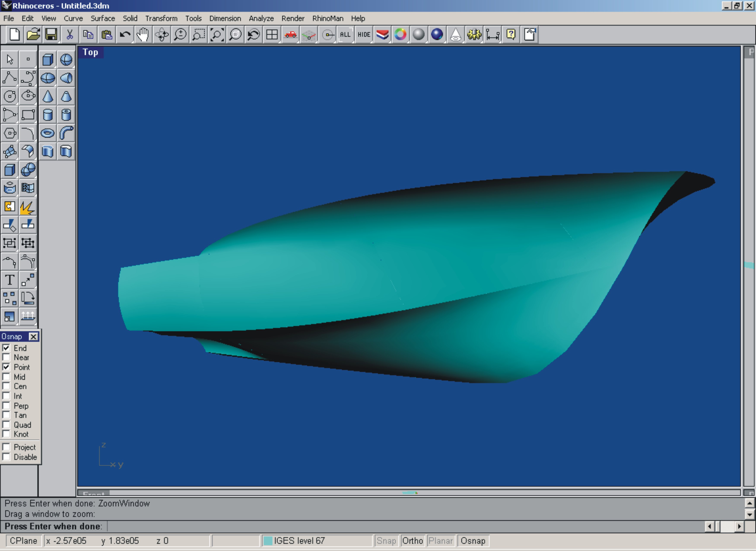Open the Surface menu
Screen dimensions: 756x551
[103, 18]
